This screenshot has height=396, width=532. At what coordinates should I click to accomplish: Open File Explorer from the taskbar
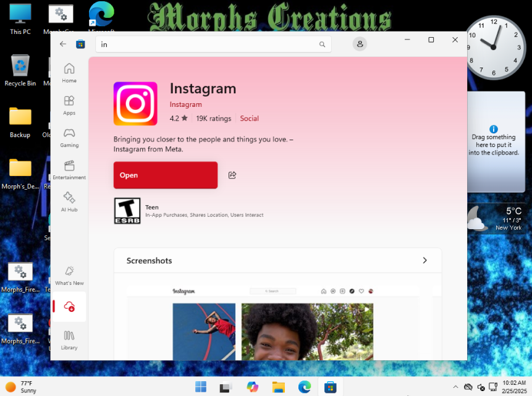278,387
